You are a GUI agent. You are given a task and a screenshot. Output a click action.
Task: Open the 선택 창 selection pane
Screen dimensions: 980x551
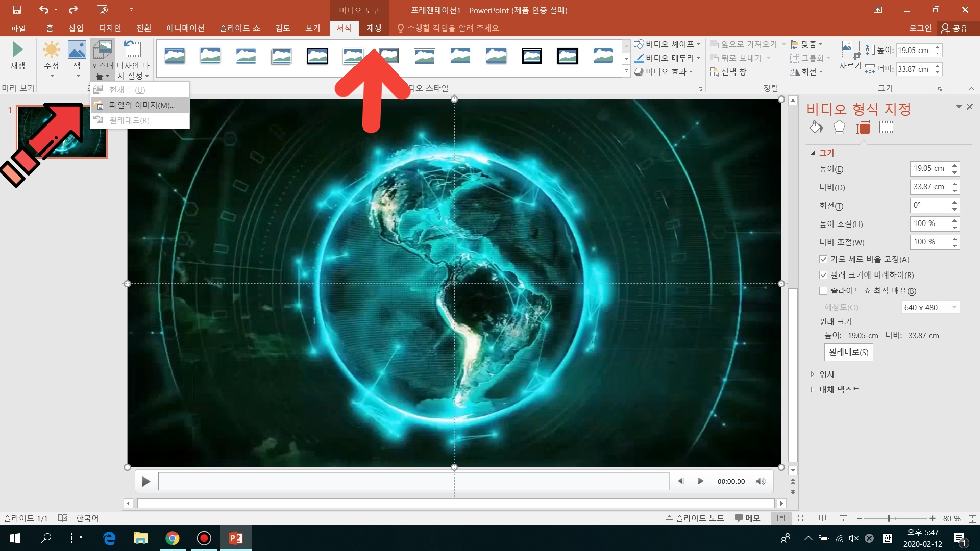click(728, 72)
